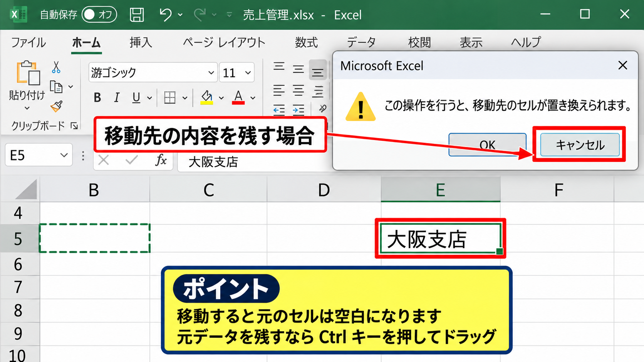Screen dimensions: 644x362
Task: Click the Borders grid icon
Action: (169, 98)
